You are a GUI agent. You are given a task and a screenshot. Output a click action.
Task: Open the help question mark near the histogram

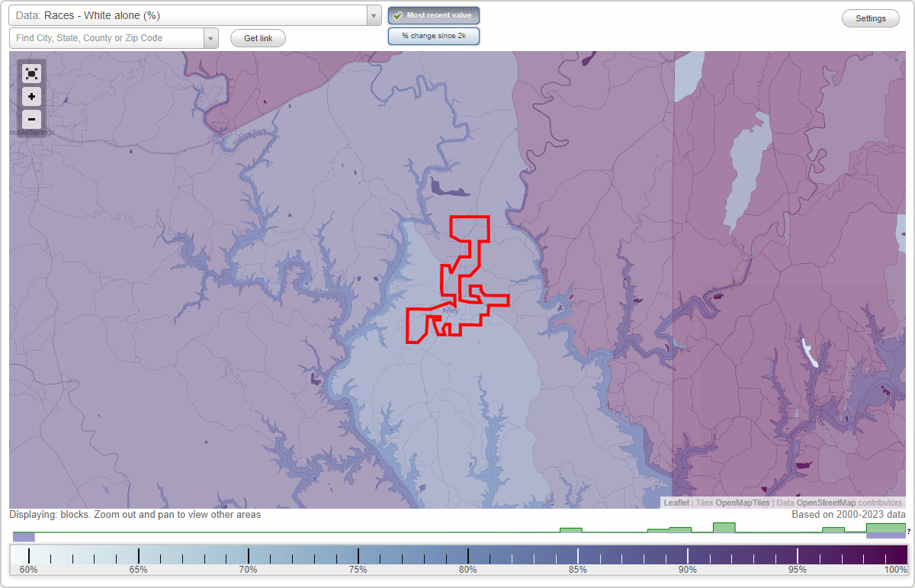(x=907, y=532)
